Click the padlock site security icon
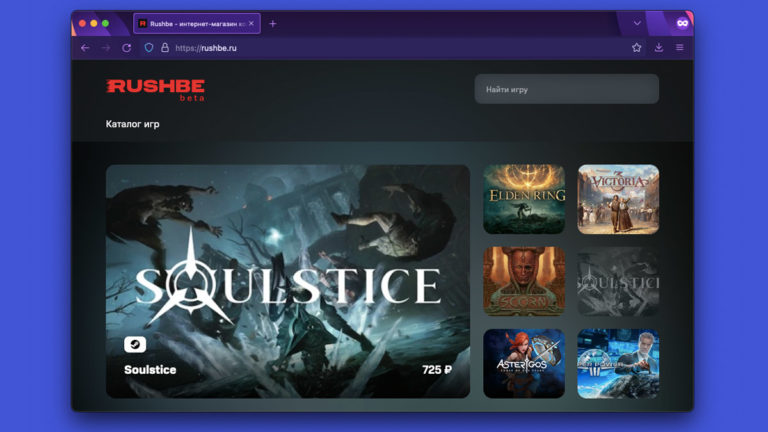This screenshot has height=432, width=768. (165, 48)
